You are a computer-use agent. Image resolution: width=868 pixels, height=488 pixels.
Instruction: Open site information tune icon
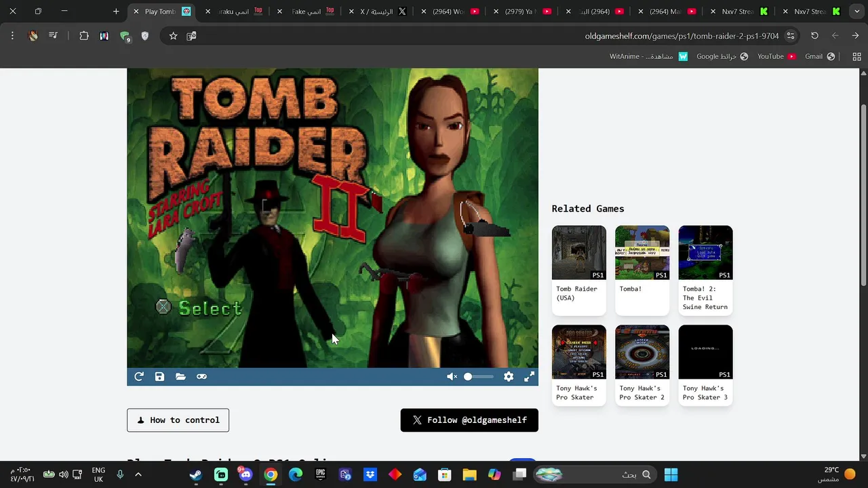[x=791, y=36]
